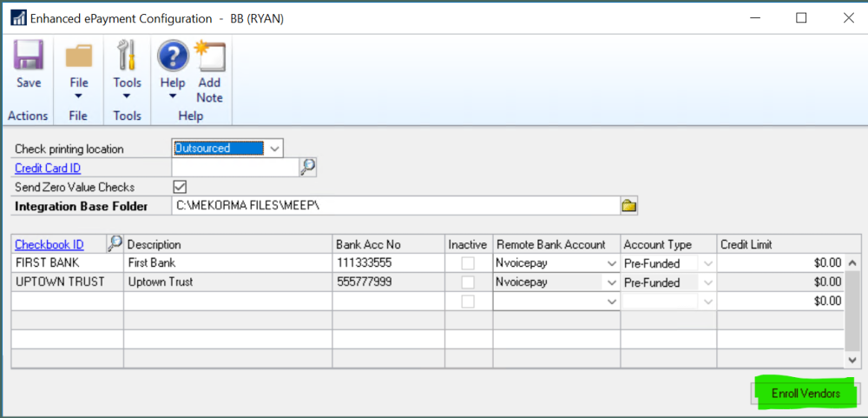This screenshot has height=418, width=868.
Task: Click the Add Note icon
Action: point(209,56)
